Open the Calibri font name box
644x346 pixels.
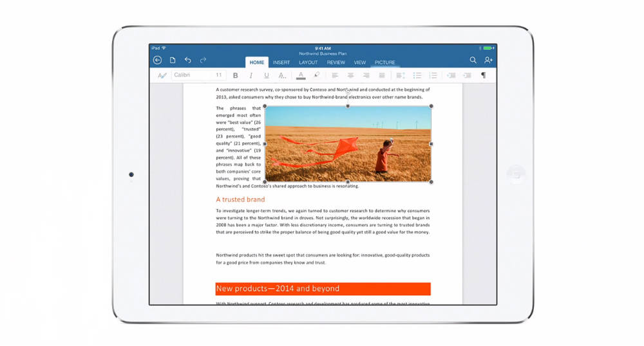tap(192, 75)
